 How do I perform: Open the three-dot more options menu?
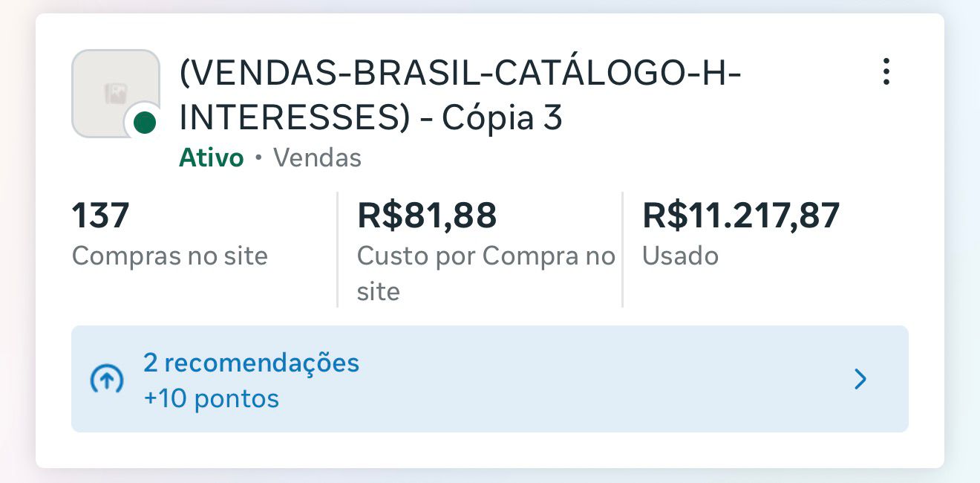886,72
